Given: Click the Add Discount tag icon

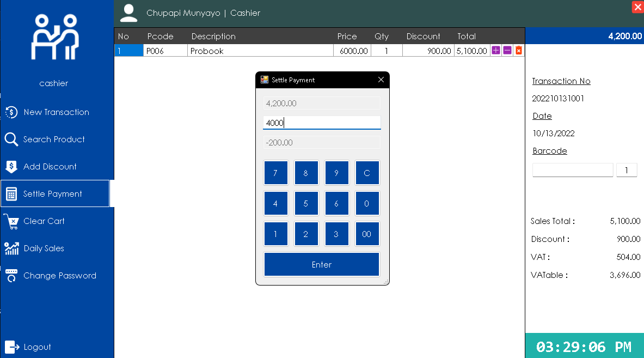Looking at the screenshot, I should tap(11, 166).
